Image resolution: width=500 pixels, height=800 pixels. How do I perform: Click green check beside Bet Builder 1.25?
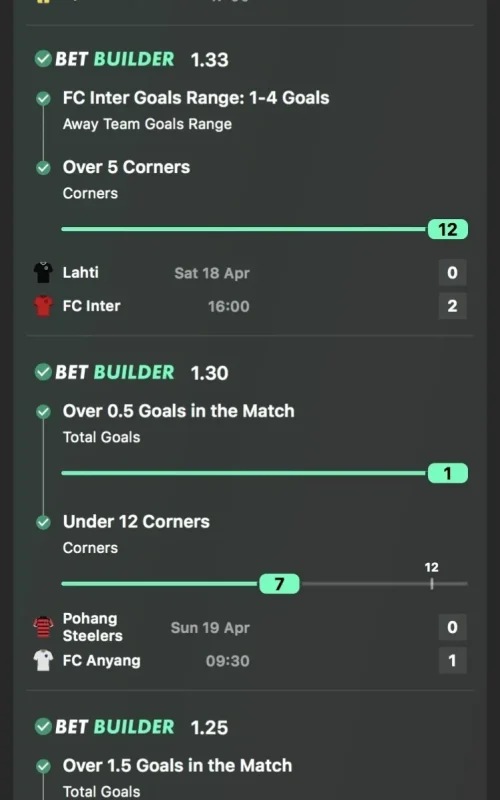tap(43, 726)
